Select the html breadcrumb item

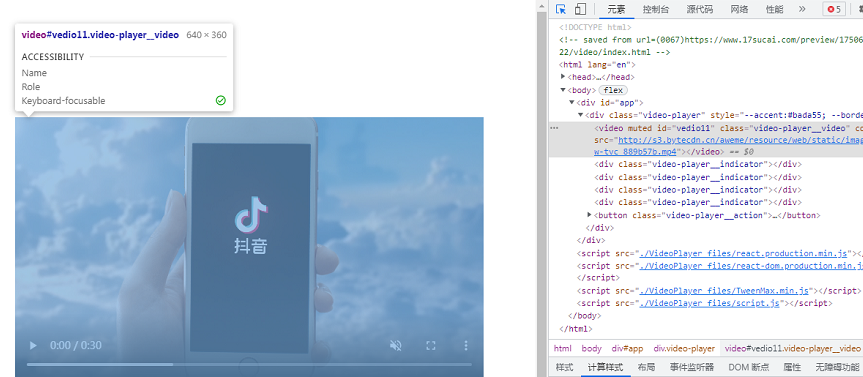pos(562,348)
